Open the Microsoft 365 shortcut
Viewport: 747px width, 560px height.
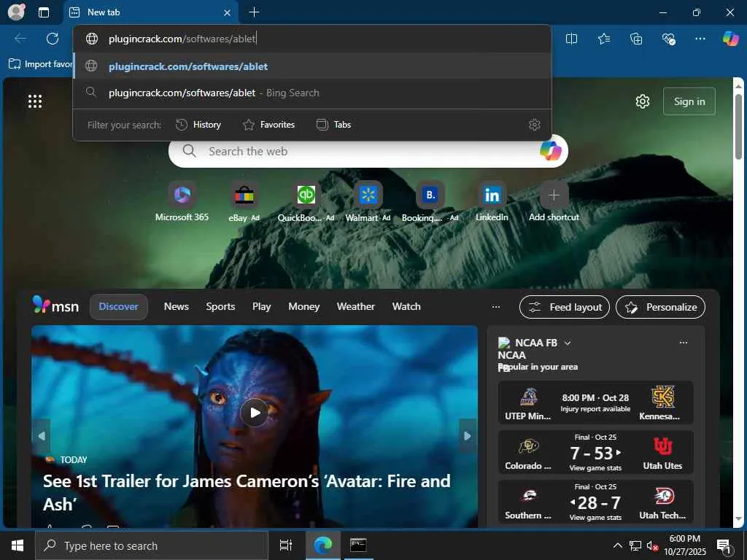coord(182,202)
